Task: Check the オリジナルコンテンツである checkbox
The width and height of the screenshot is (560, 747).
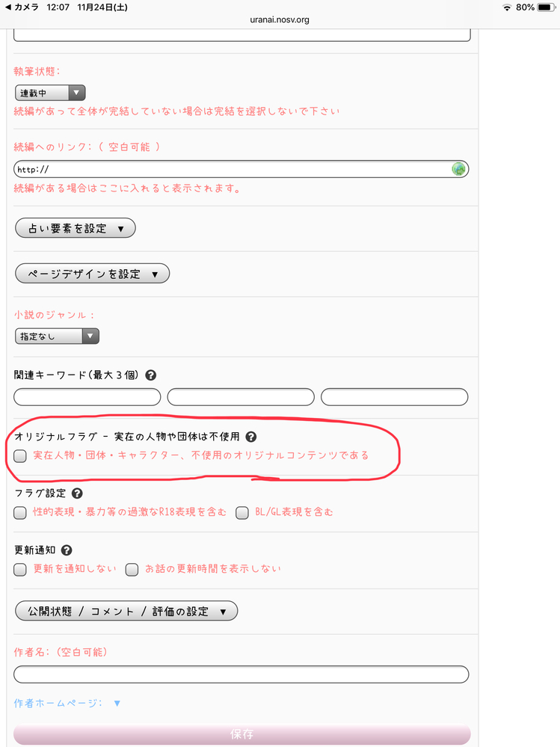Action: pos(21,455)
